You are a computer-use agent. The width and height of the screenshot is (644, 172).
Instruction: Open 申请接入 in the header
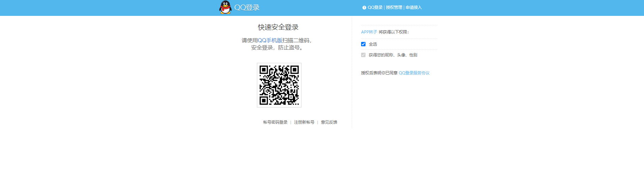[x=413, y=7]
